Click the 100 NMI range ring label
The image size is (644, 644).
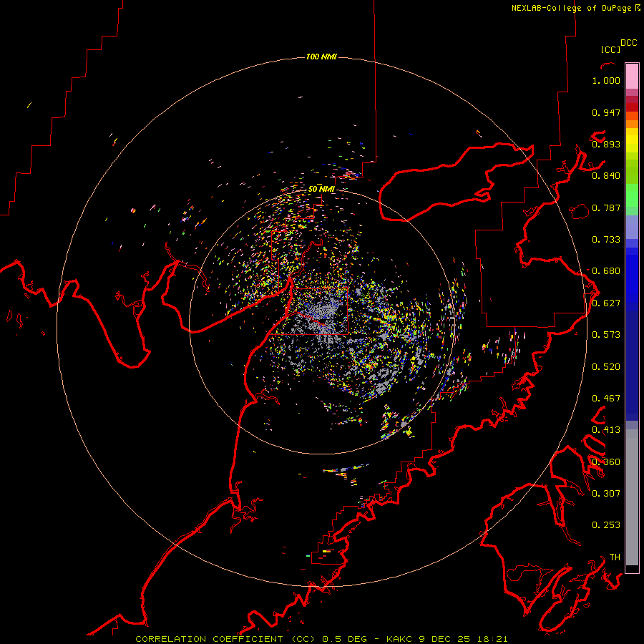pos(321,57)
